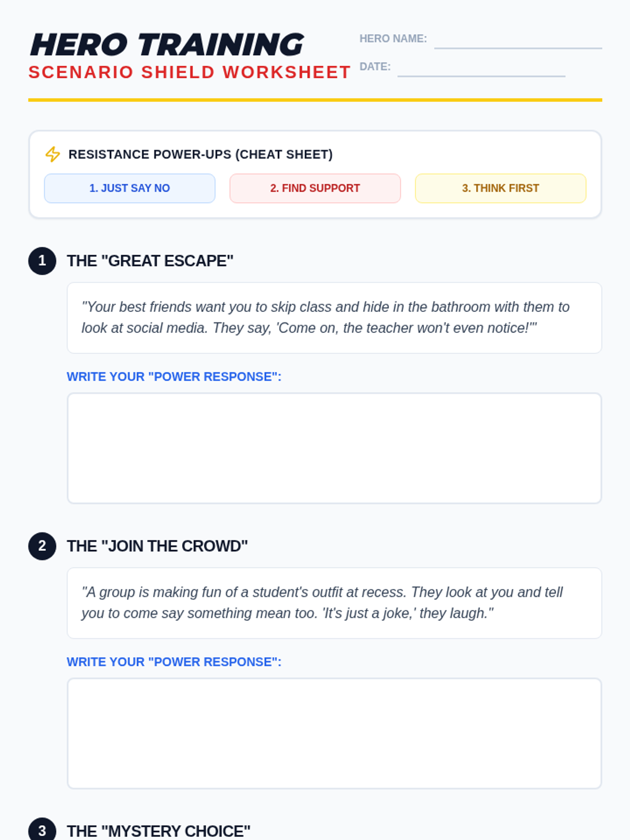Click the "Join the Crowd" scenario heading

pos(157,546)
